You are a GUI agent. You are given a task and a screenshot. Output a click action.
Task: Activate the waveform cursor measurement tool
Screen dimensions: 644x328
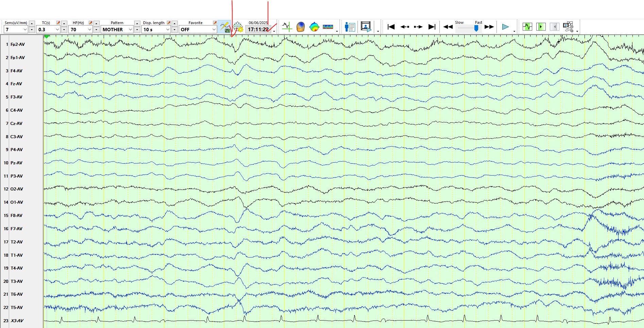coord(287,27)
